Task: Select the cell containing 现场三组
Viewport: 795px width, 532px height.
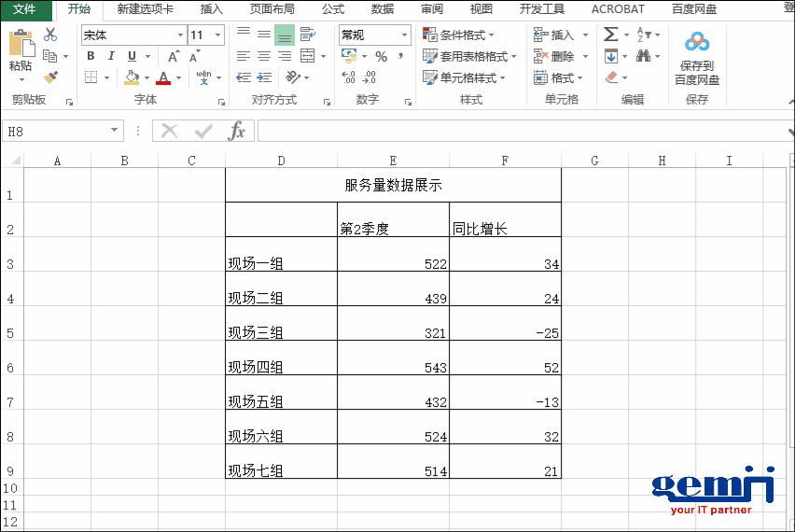Action: 282,323
